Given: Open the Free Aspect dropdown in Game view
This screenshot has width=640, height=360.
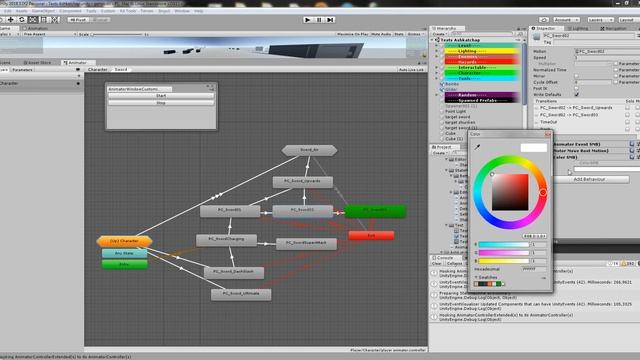Looking at the screenshot, I should 49,34.
